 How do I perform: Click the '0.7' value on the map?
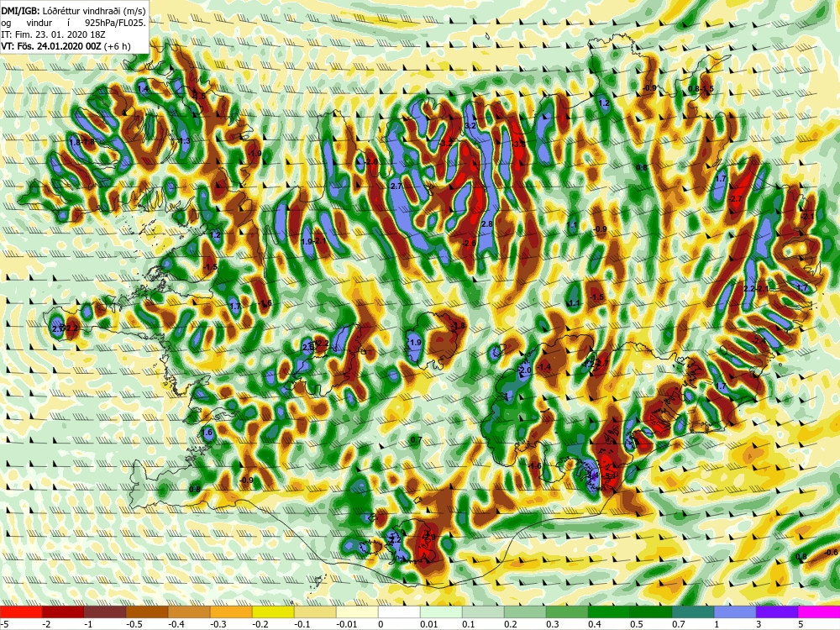point(416,440)
